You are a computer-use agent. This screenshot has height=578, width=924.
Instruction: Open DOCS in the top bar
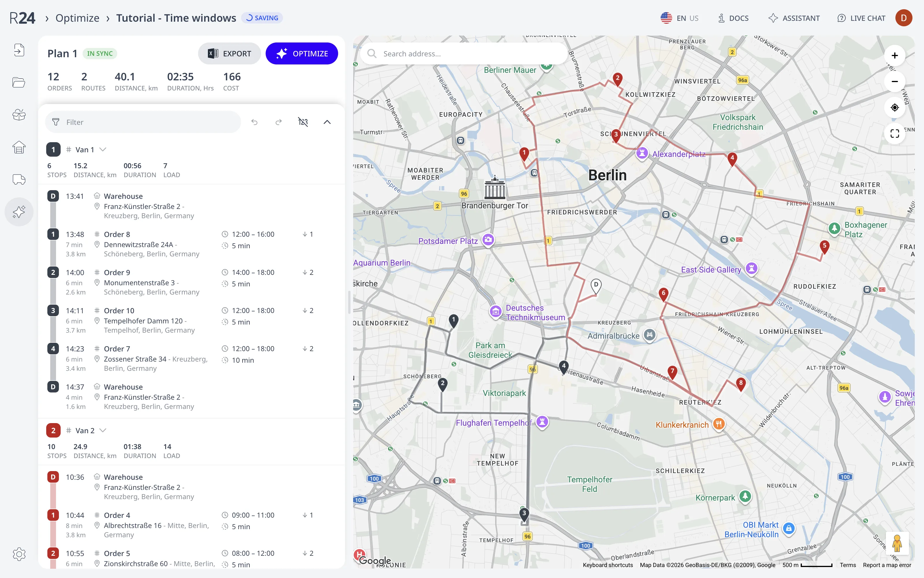[733, 18]
